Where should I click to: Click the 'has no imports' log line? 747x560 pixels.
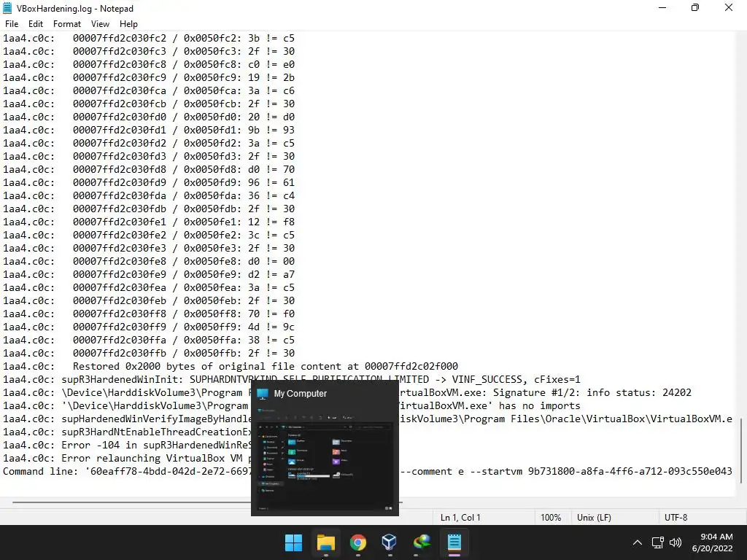tap(292, 405)
